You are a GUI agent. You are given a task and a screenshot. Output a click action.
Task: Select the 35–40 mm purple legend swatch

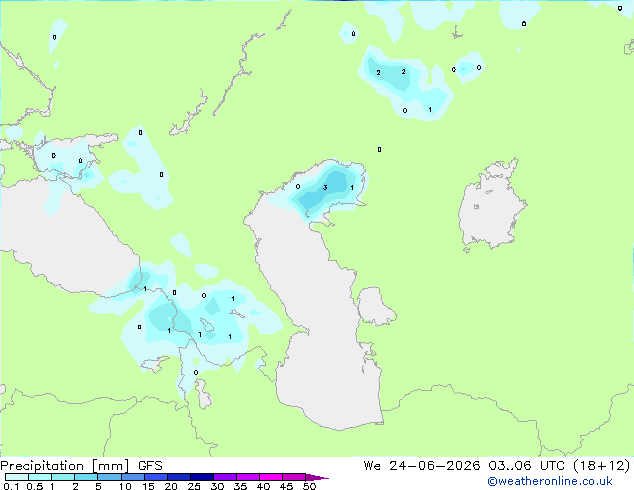(x=248, y=477)
